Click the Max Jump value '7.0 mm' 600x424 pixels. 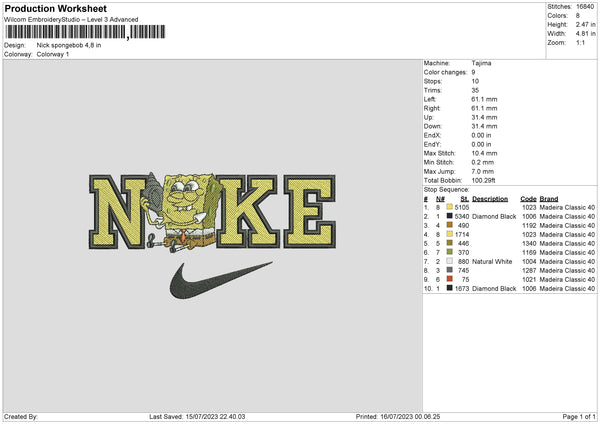pyautogui.click(x=483, y=171)
